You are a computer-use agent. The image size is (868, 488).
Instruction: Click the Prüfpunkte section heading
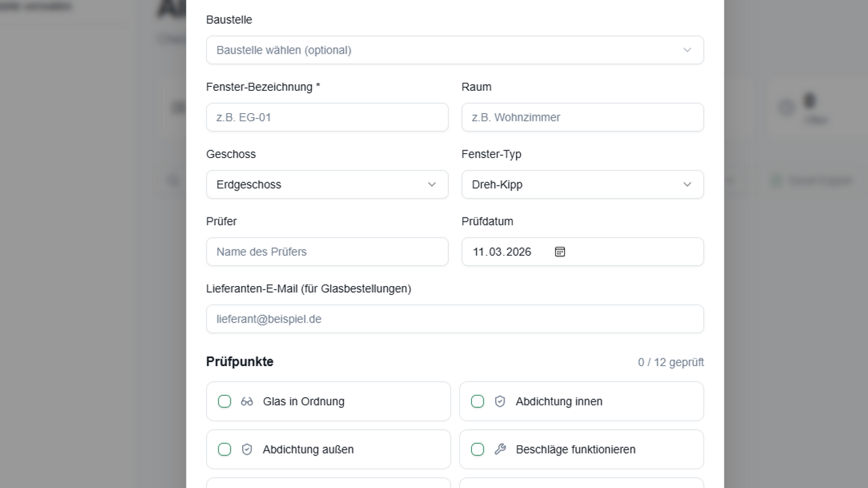coord(240,361)
